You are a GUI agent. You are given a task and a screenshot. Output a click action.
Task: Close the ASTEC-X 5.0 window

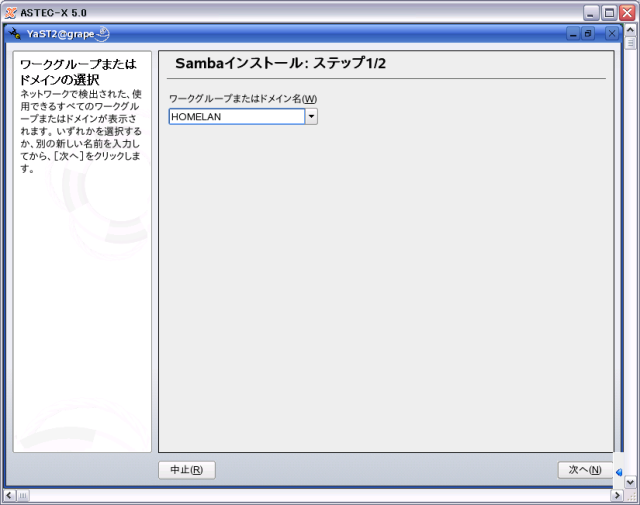[627, 13]
